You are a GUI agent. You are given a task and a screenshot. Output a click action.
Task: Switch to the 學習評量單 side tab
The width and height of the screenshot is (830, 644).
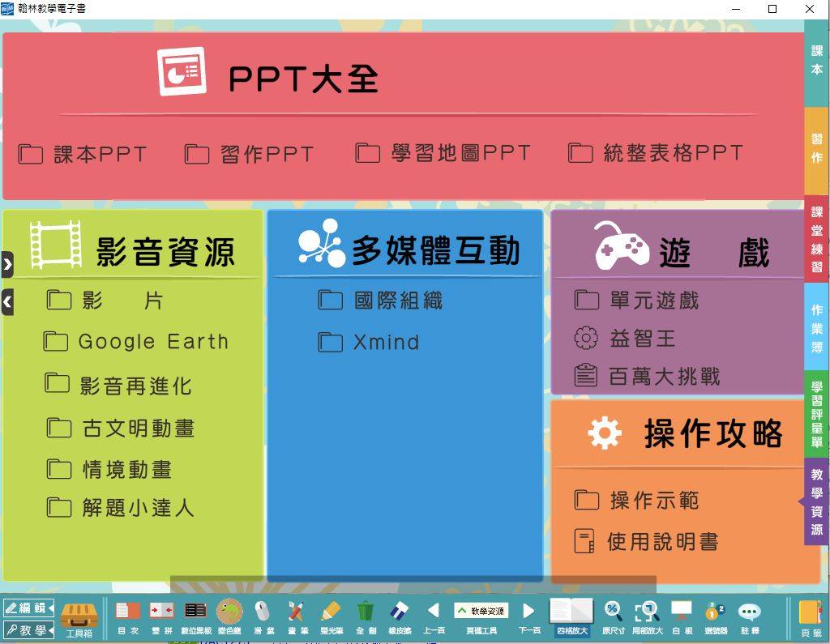[817, 414]
